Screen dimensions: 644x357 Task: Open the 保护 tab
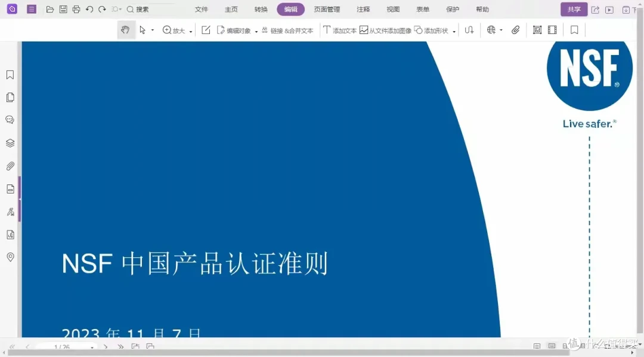point(453,9)
